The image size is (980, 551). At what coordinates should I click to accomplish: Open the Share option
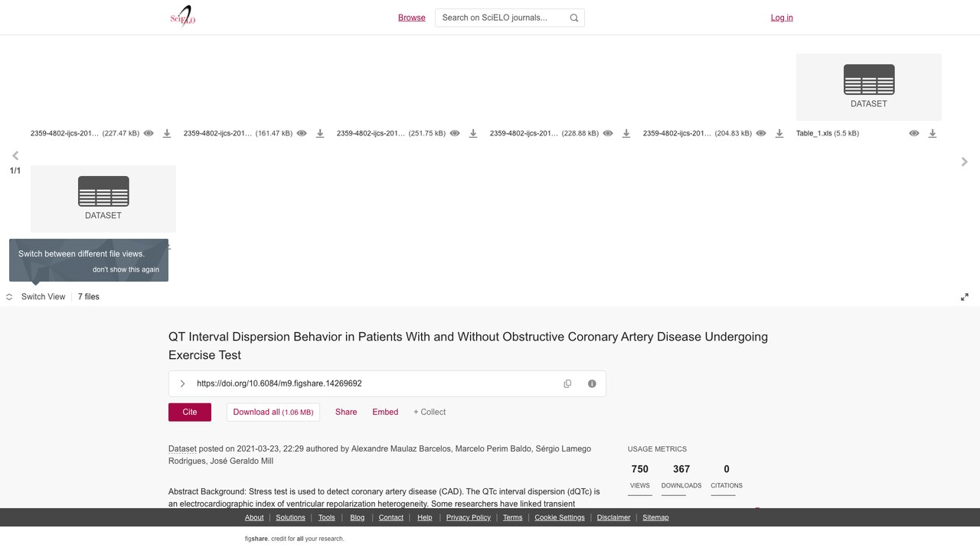click(x=346, y=412)
